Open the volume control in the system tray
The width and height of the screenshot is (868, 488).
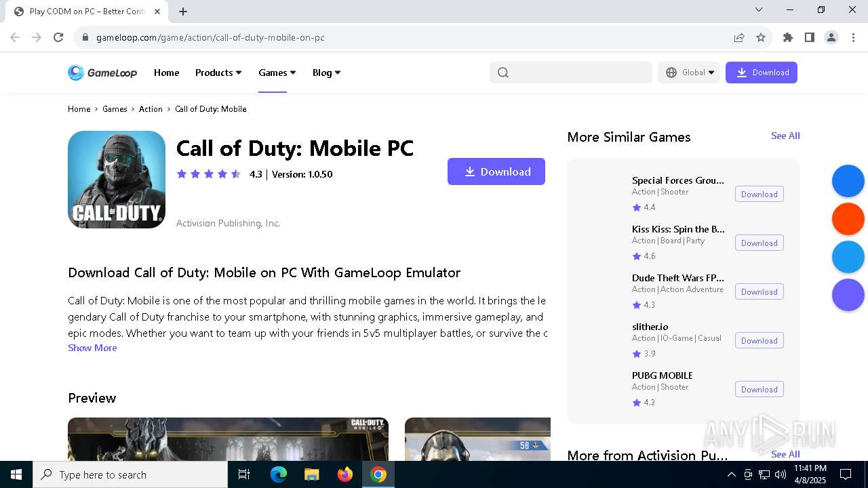point(781,474)
